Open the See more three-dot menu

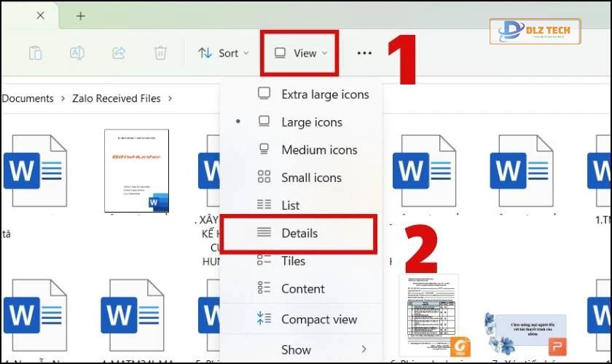tap(364, 53)
